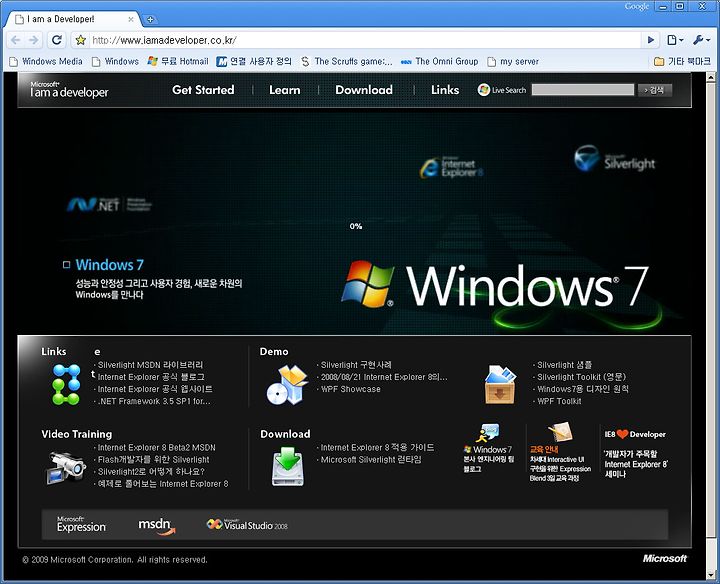Click the vertical scrollbar down arrow

711,575
